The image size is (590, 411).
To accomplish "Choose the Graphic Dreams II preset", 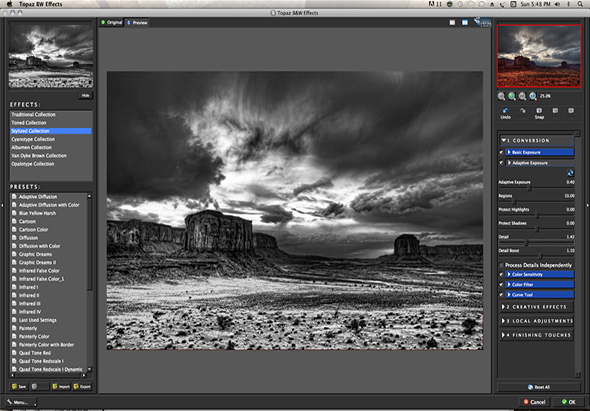I will (37, 262).
